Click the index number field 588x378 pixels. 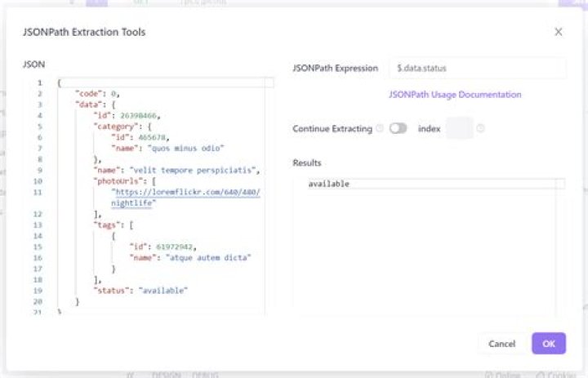[460, 129]
